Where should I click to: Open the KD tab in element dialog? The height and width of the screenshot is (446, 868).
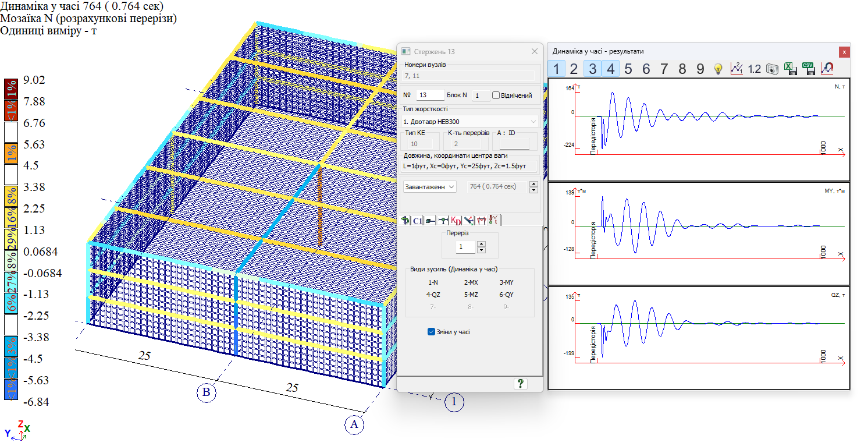pyautogui.click(x=456, y=220)
